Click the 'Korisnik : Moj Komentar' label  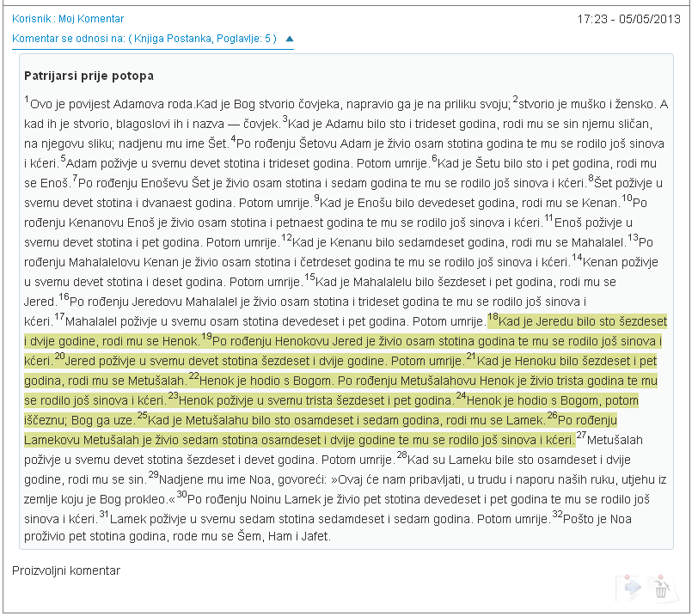[x=68, y=19]
